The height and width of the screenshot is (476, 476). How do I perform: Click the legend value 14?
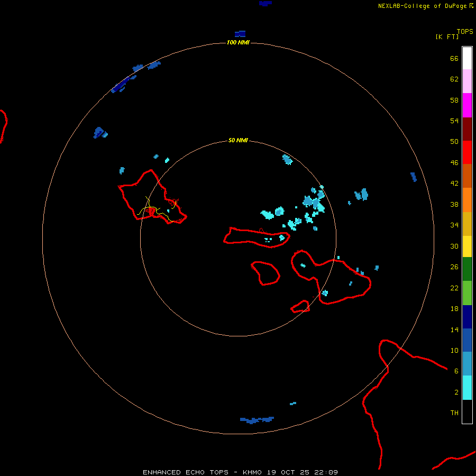(x=454, y=329)
